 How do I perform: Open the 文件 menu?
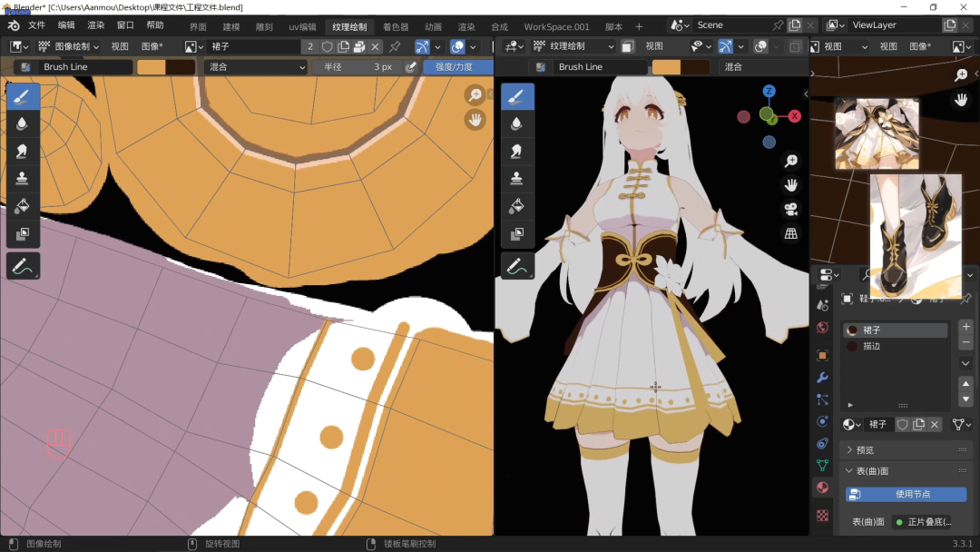click(37, 25)
